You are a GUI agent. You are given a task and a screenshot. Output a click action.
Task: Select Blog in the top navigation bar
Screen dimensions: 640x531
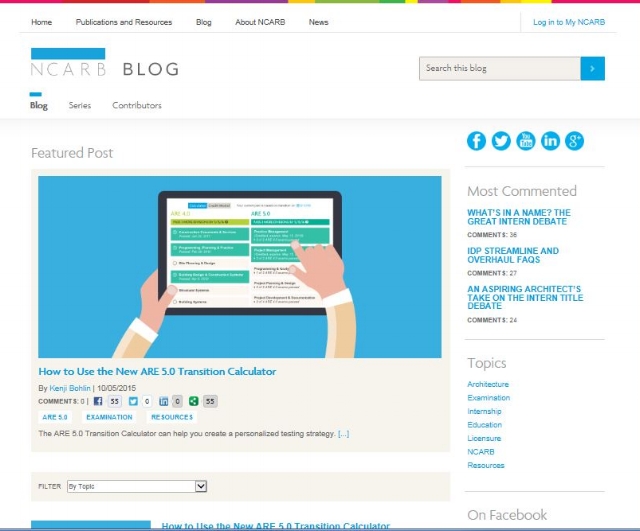coord(204,22)
